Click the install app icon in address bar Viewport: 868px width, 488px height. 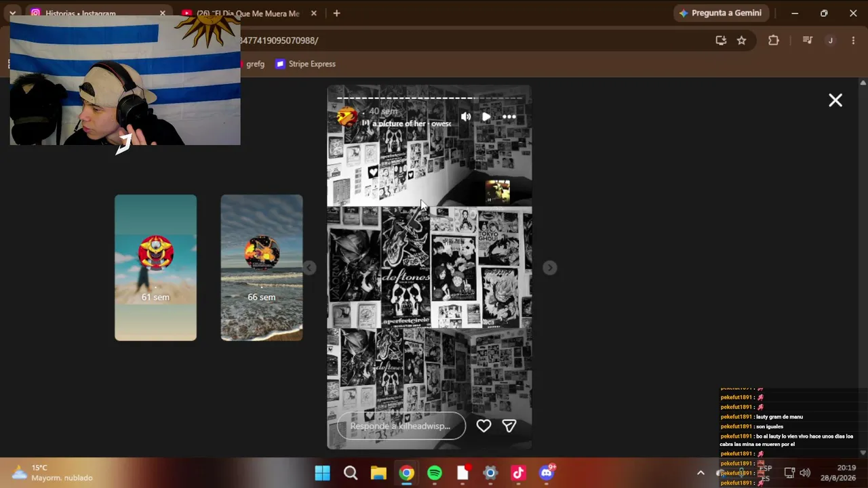721,41
